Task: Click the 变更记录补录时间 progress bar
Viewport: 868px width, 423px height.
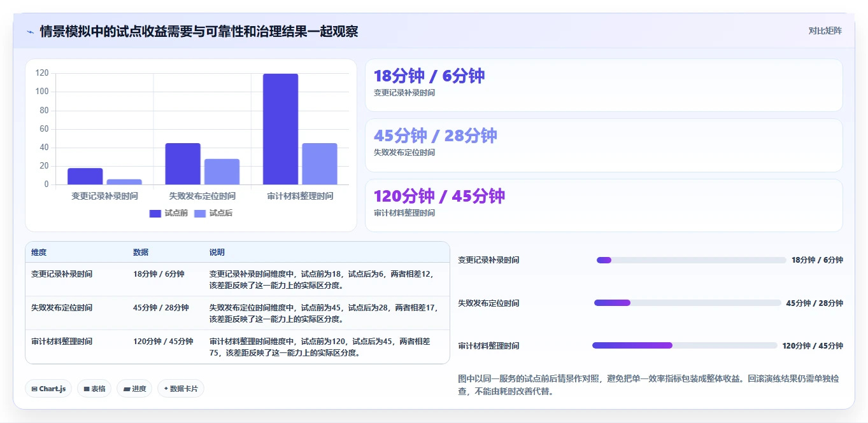Action: click(x=692, y=260)
